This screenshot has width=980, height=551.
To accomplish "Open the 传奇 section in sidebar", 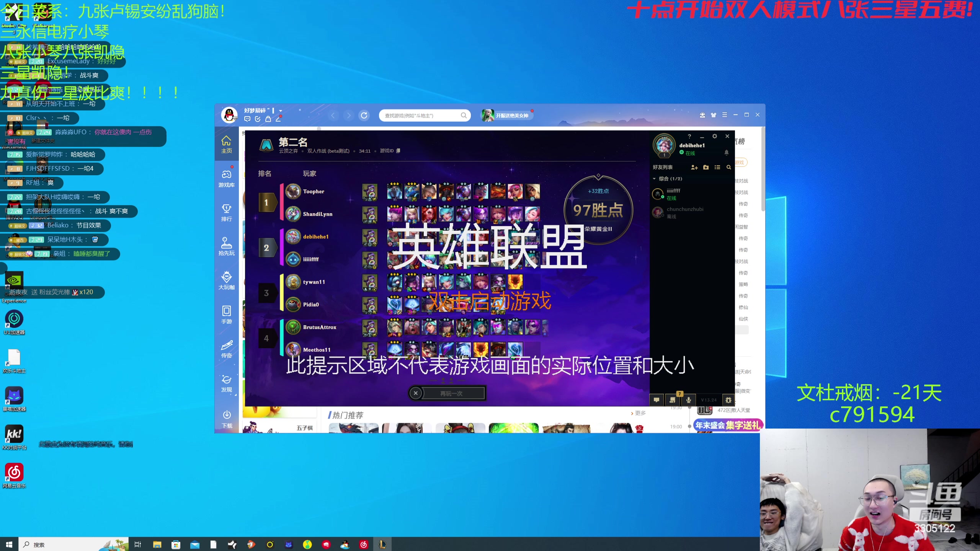I will (226, 349).
